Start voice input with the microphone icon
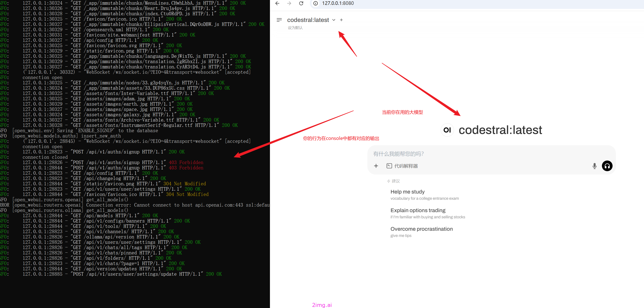644x308 pixels. click(x=594, y=166)
